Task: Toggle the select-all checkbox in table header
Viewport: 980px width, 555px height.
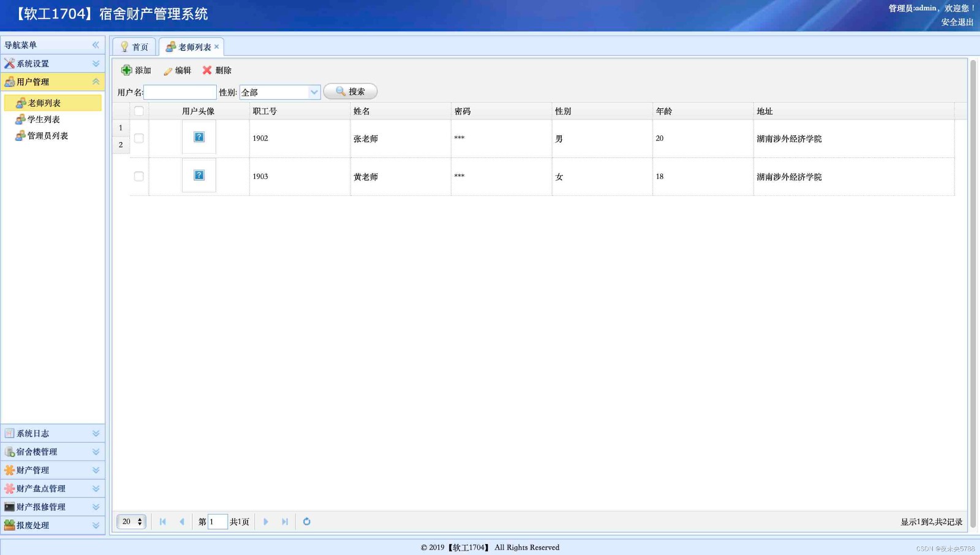Action: [x=139, y=111]
